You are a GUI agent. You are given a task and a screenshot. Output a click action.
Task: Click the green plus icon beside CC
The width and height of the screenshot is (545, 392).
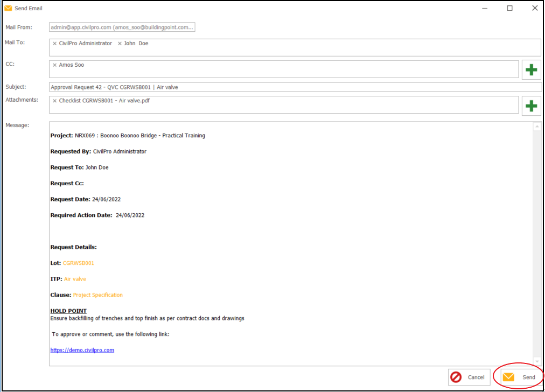(x=531, y=69)
